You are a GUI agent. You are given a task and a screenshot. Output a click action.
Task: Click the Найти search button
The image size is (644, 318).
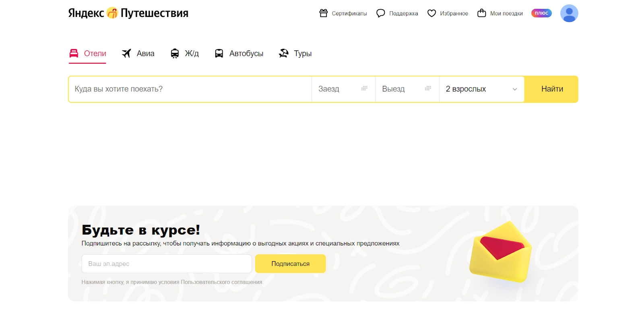[x=552, y=89]
